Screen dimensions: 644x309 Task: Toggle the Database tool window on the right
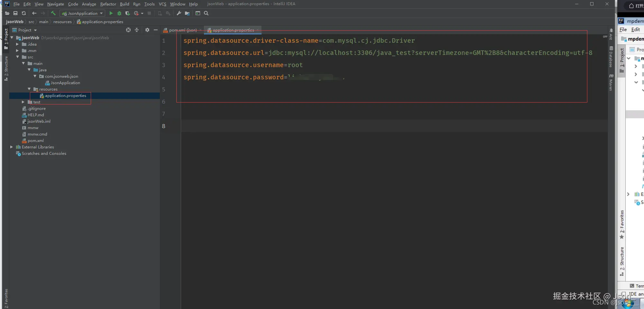pyautogui.click(x=611, y=57)
